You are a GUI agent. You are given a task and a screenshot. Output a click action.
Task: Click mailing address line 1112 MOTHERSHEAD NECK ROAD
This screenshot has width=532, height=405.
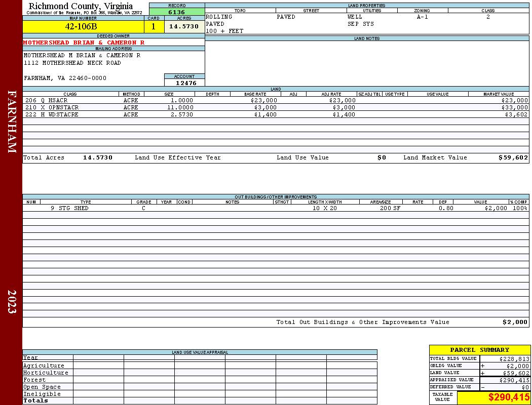point(72,63)
